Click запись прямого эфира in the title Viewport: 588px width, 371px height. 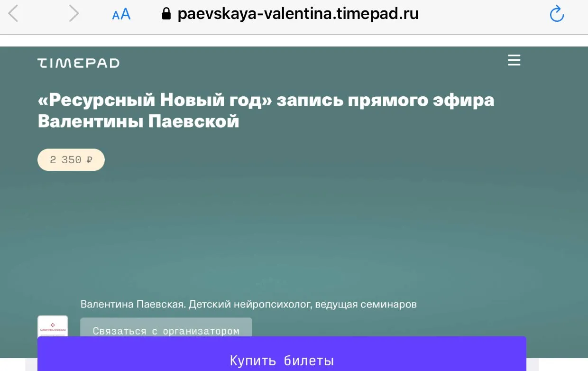[385, 101]
